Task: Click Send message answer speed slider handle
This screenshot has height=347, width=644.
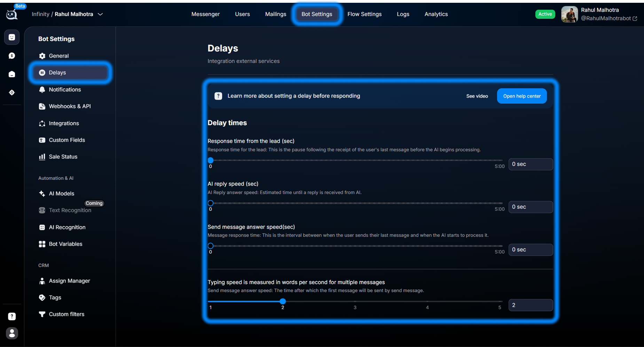Action: [211, 246]
